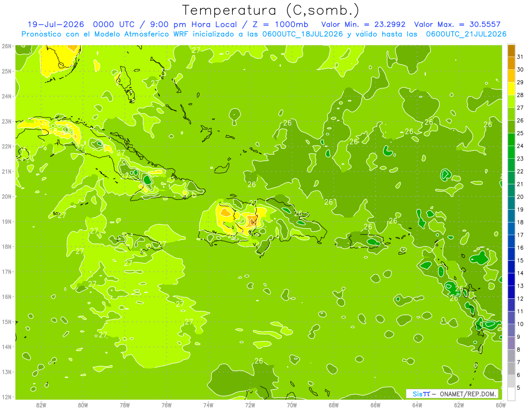532x411 pixels.
Task: Click color bar segment between 28 and 29
Action: tap(511, 89)
